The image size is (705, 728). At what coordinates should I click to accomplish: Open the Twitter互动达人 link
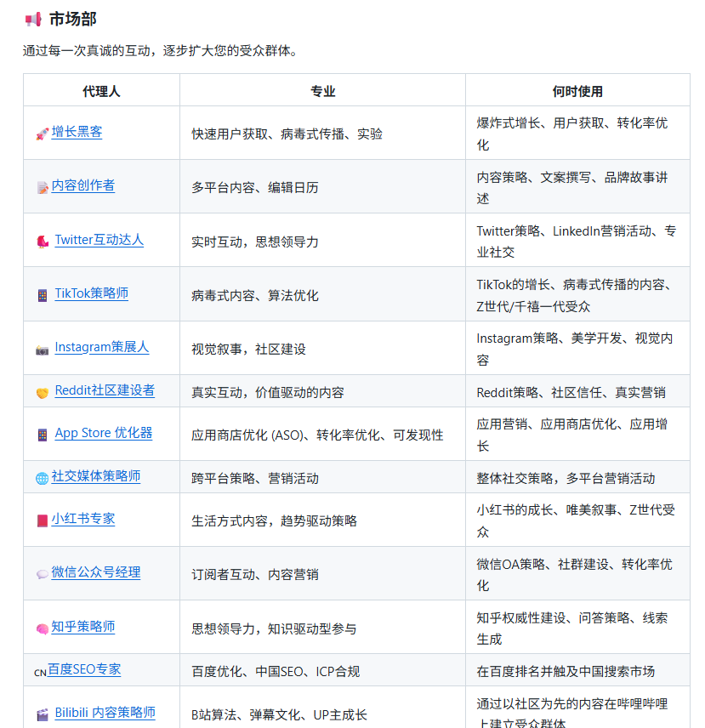coord(99,240)
